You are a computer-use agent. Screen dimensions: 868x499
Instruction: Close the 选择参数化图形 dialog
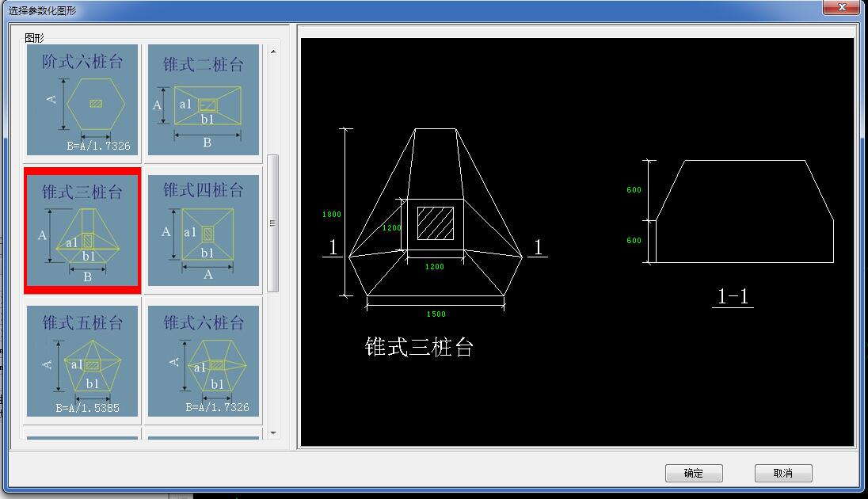842,7
